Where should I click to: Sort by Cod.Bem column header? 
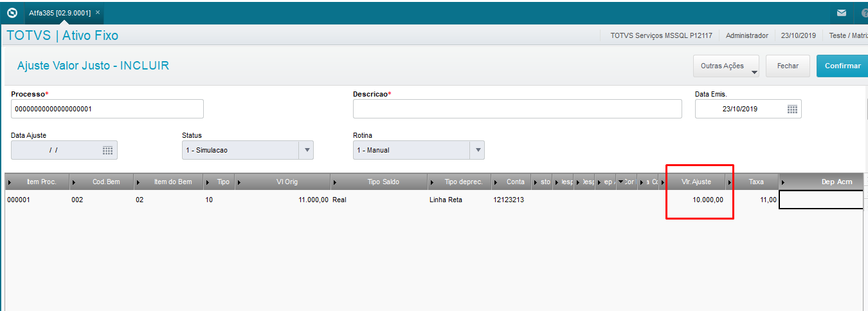(x=102, y=182)
